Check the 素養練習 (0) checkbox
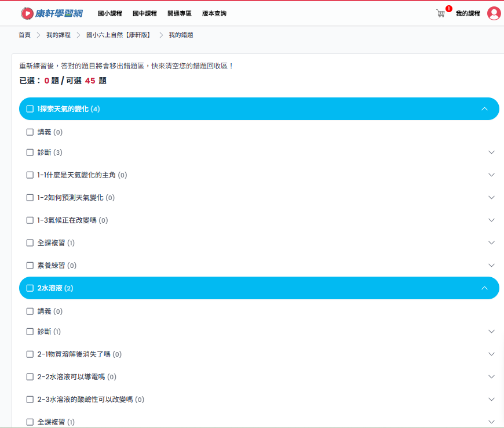This screenshot has height=428, width=504. [x=30, y=266]
